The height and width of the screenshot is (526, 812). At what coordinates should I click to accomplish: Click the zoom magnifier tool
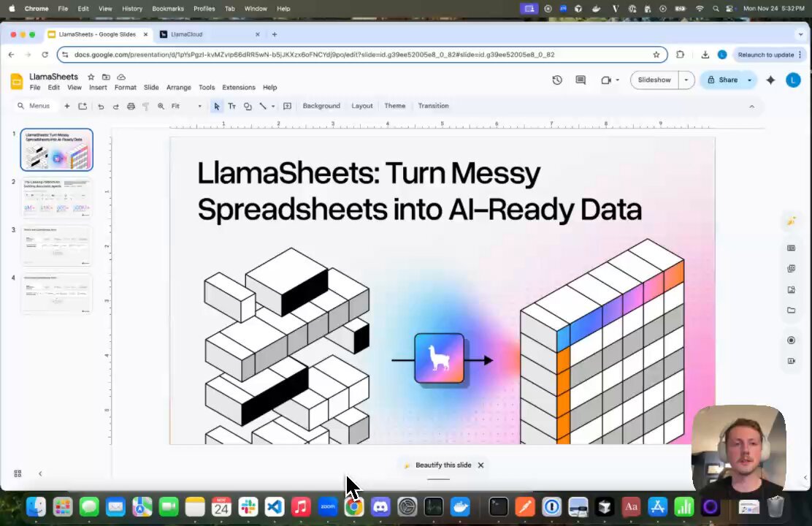[x=161, y=106]
